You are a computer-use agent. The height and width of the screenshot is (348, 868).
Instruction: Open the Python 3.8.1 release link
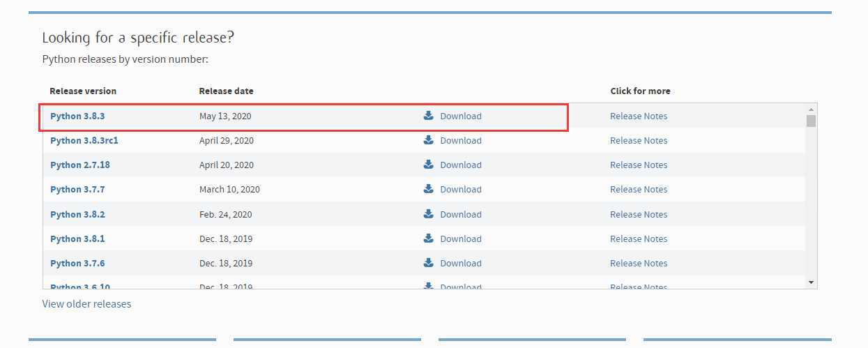pyautogui.click(x=77, y=239)
